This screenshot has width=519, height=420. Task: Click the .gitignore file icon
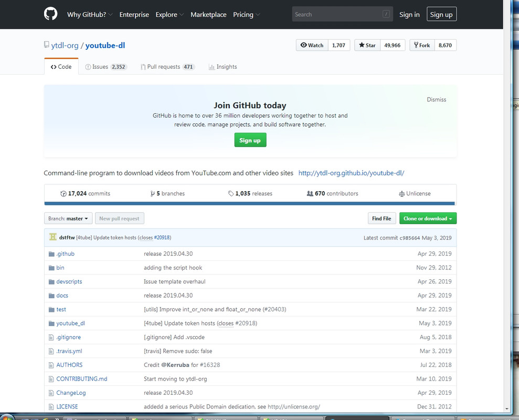point(51,337)
